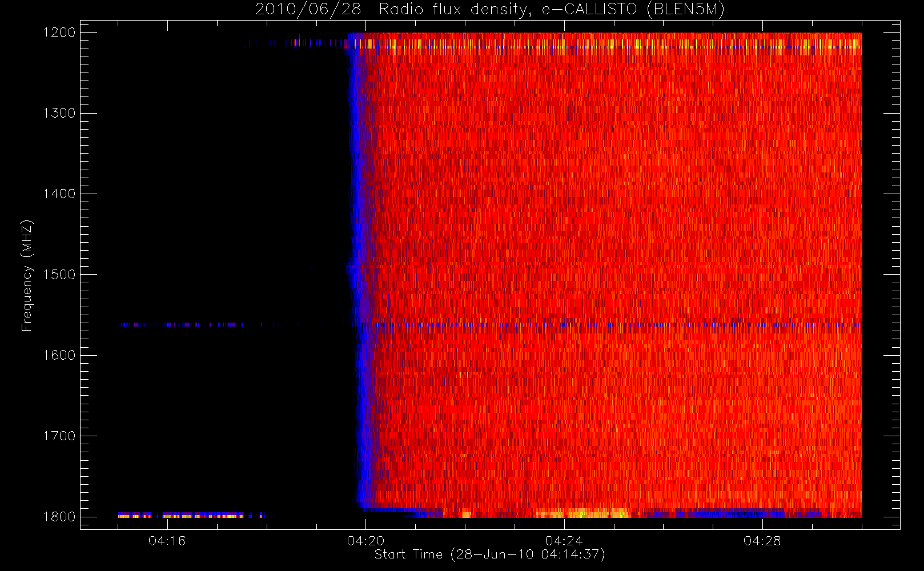The image size is (924, 571).
Task: Click the '1500' frequency axis label
Action: point(59,275)
